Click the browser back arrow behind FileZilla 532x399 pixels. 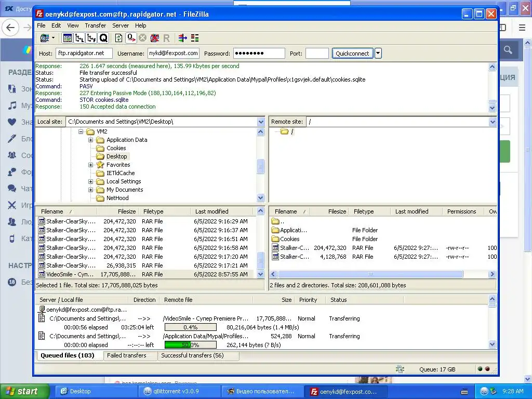point(10,28)
